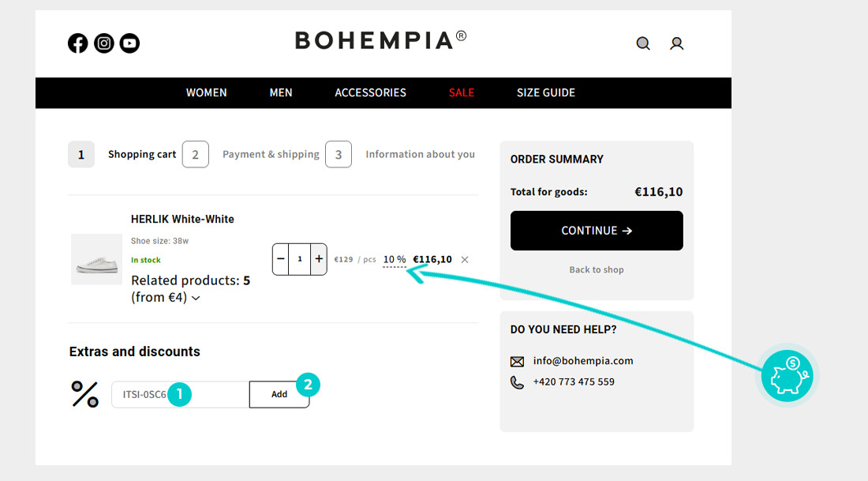Open the user account icon
Image resolution: width=868 pixels, height=481 pixels.
[676, 43]
